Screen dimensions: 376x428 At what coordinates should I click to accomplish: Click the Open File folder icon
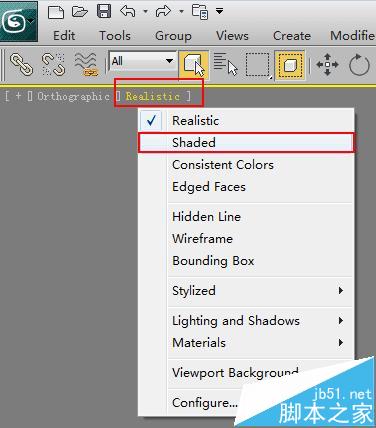pos(79,12)
